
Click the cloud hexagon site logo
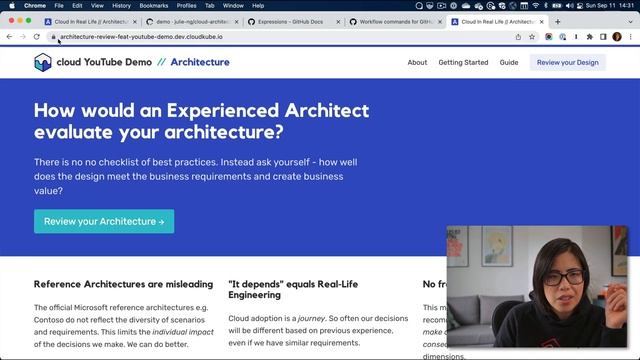coord(42,62)
